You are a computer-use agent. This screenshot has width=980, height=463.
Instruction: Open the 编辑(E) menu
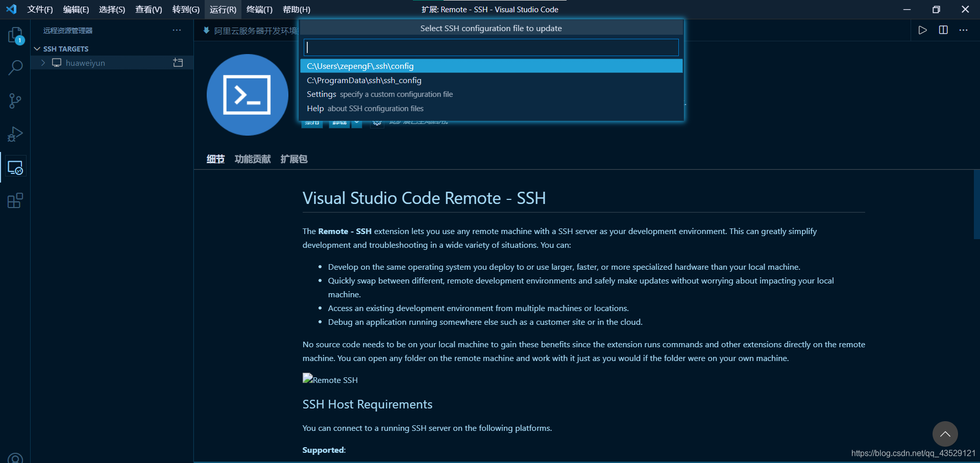point(76,9)
